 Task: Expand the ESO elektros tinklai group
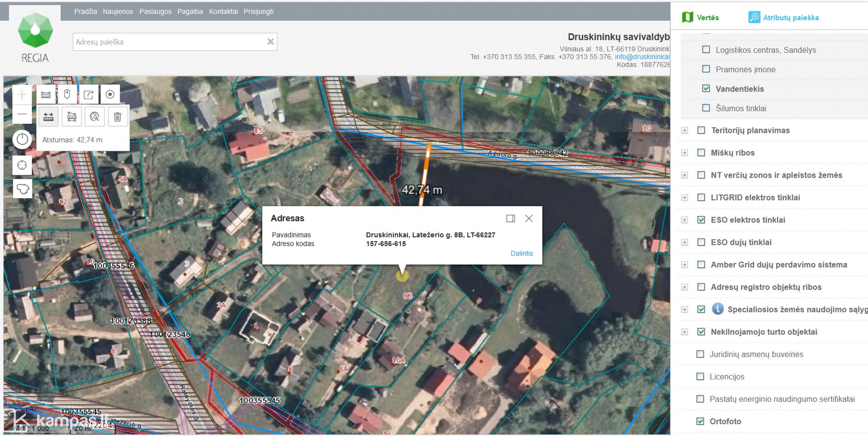(x=684, y=220)
